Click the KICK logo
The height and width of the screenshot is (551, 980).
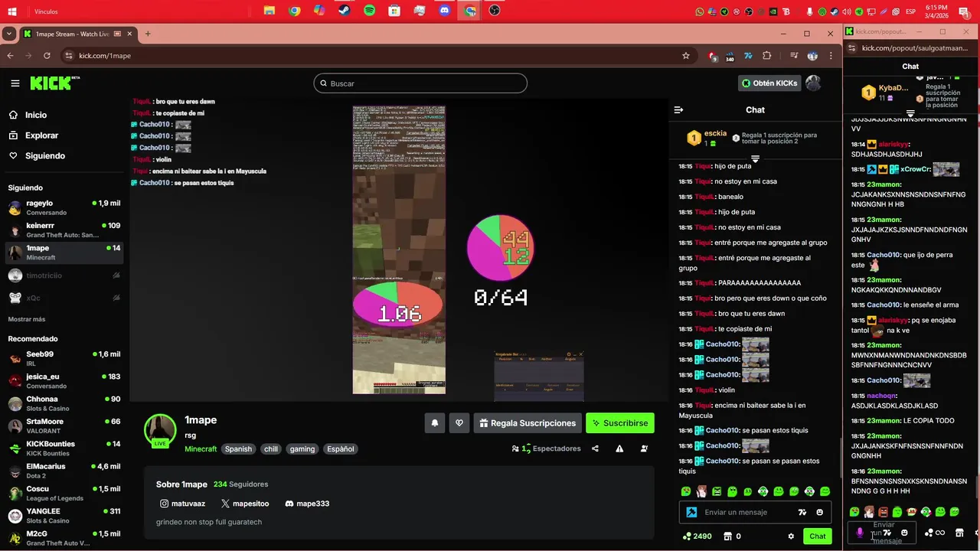coord(54,83)
